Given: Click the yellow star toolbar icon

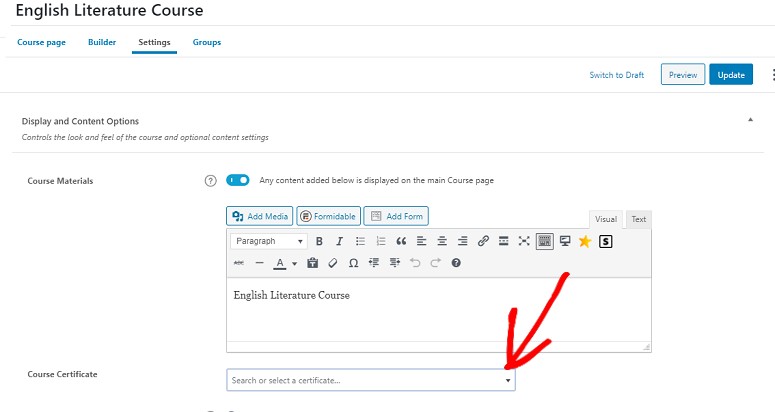Looking at the screenshot, I should pos(585,241).
